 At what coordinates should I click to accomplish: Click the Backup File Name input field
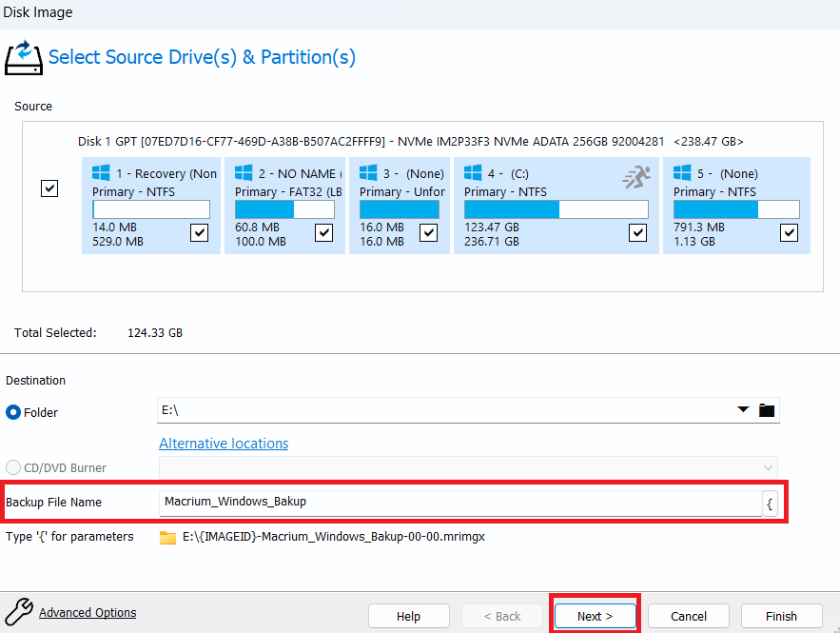(460, 503)
